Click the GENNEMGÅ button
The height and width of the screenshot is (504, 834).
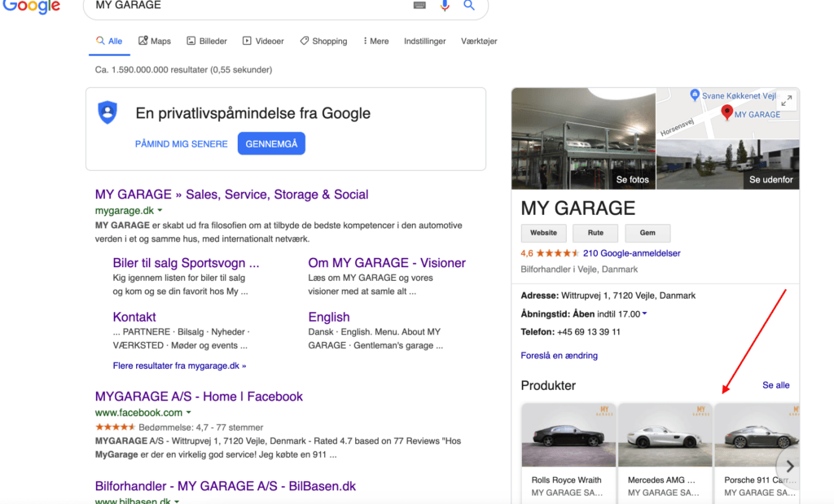click(271, 143)
